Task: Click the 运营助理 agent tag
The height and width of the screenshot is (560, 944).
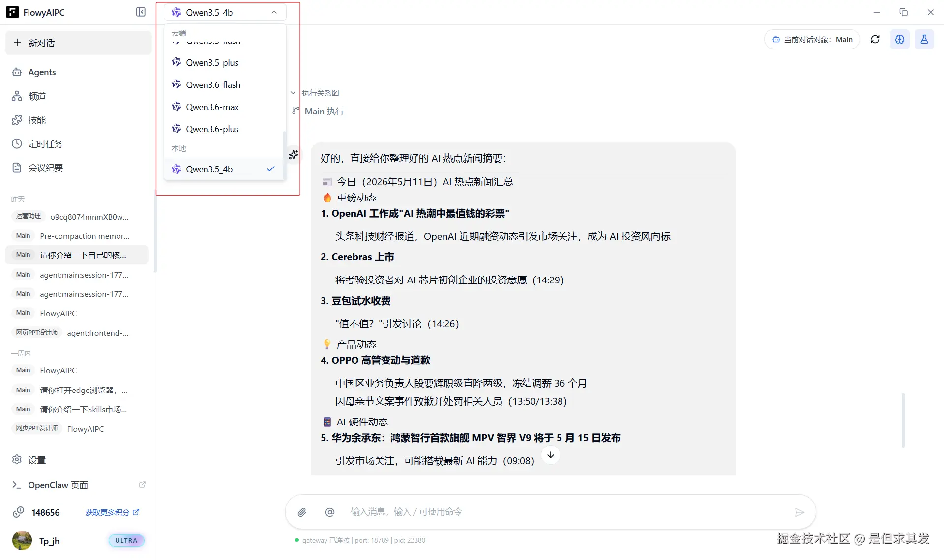Action: pyautogui.click(x=28, y=216)
